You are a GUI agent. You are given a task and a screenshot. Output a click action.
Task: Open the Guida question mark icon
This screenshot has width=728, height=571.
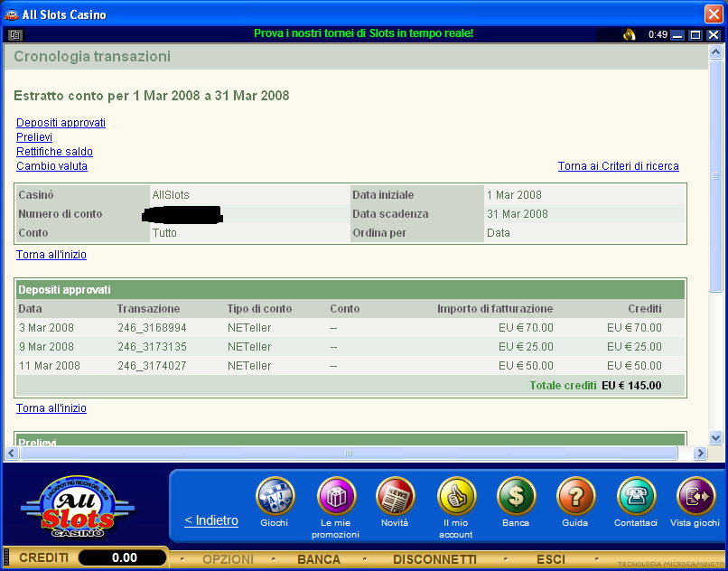[x=575, y=496]
